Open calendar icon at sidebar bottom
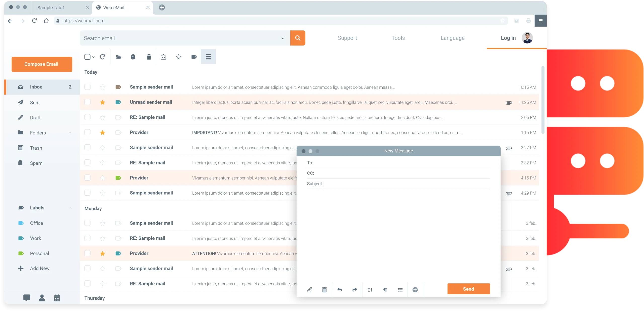Image resolution: width=644 pixels, height=311 pixels. [57, 298]
